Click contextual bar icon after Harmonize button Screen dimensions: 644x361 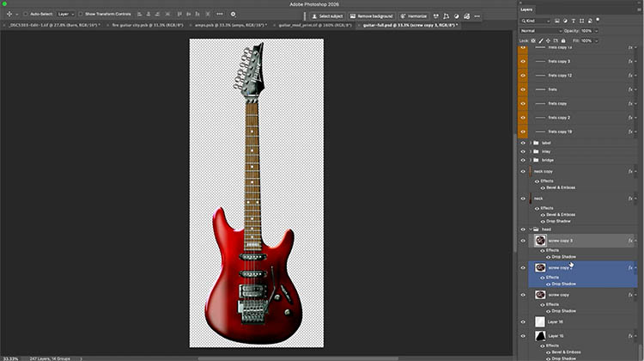(435, 16)
